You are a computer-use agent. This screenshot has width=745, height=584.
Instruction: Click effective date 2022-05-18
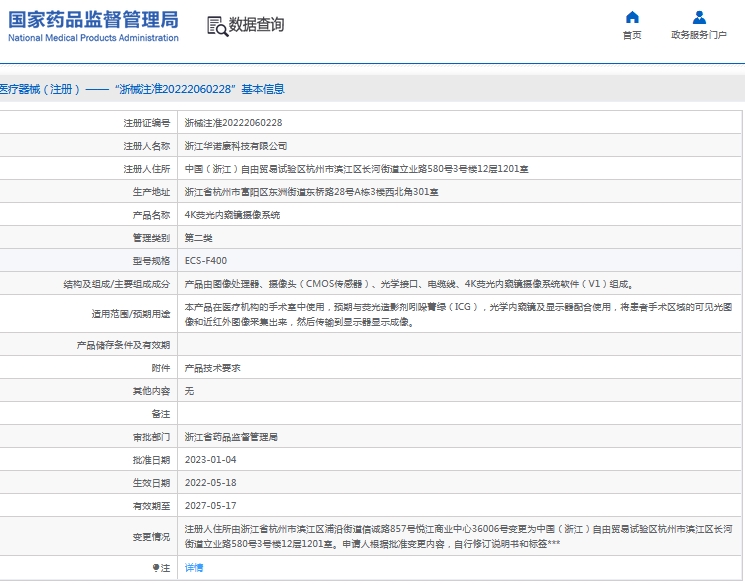210,483
